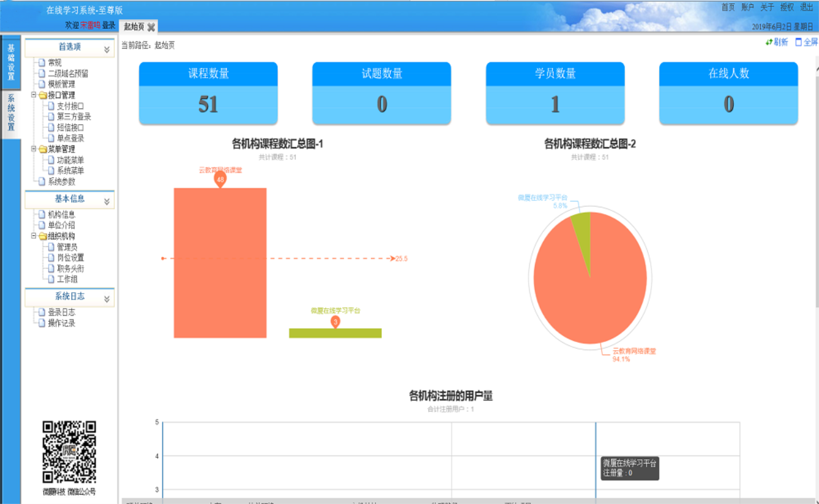Click the page icon beside 常规
Image resolution: width=819 pixels, height=504 pixels.
[42, 62]
